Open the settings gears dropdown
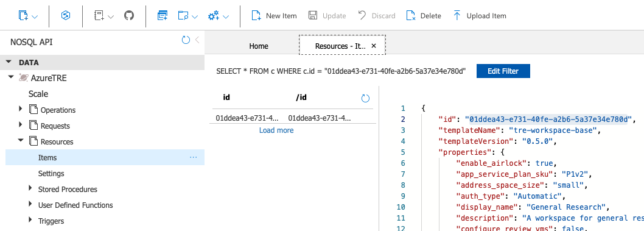 click(x=219, y=16)
